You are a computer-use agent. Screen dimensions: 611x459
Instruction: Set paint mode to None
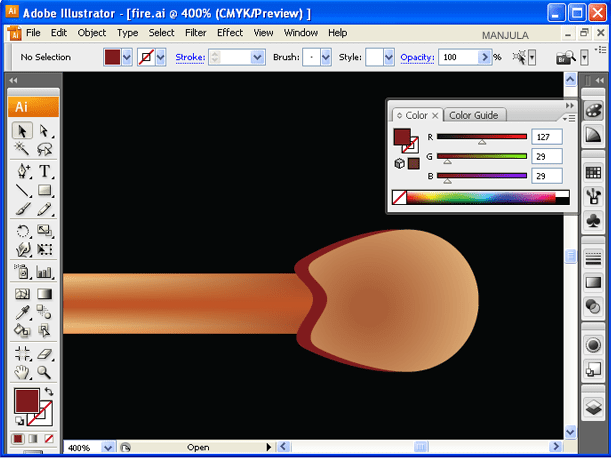[49, 439]
